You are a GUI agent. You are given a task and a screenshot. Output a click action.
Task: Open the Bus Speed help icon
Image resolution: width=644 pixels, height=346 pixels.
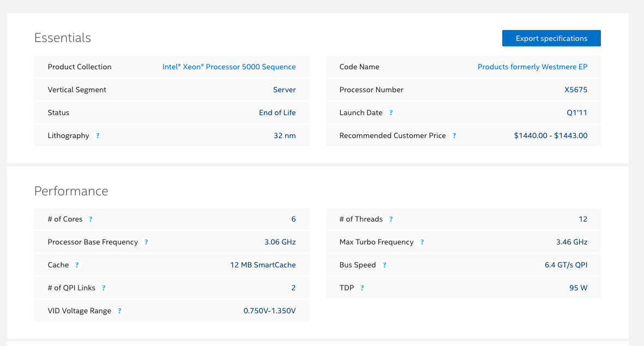384,265
